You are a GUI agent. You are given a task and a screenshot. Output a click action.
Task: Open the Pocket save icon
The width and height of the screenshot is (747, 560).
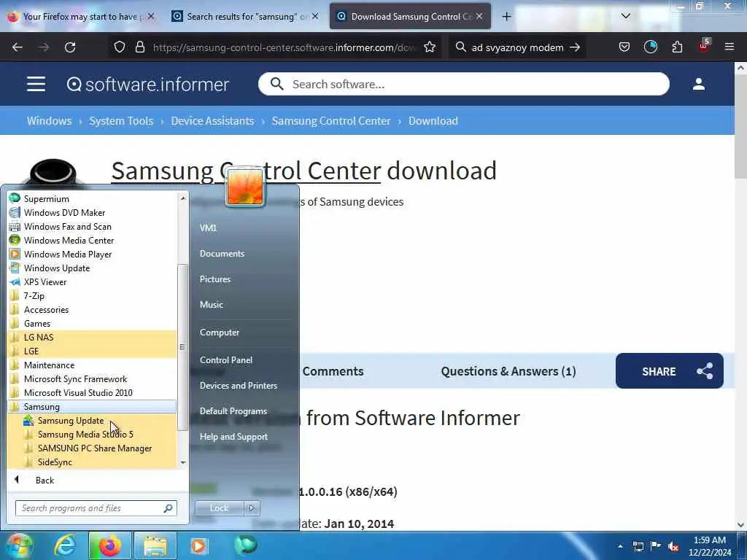click(x=624, y=47)
